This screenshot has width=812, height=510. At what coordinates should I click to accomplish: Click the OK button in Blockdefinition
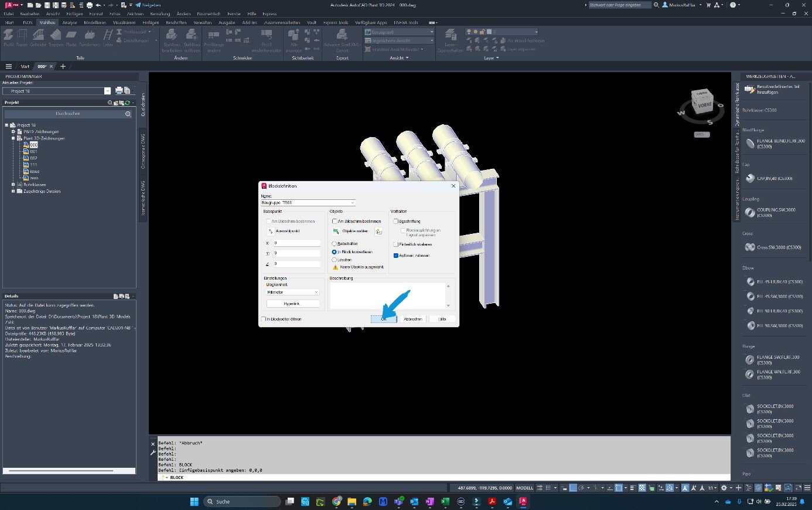point(384,319)
